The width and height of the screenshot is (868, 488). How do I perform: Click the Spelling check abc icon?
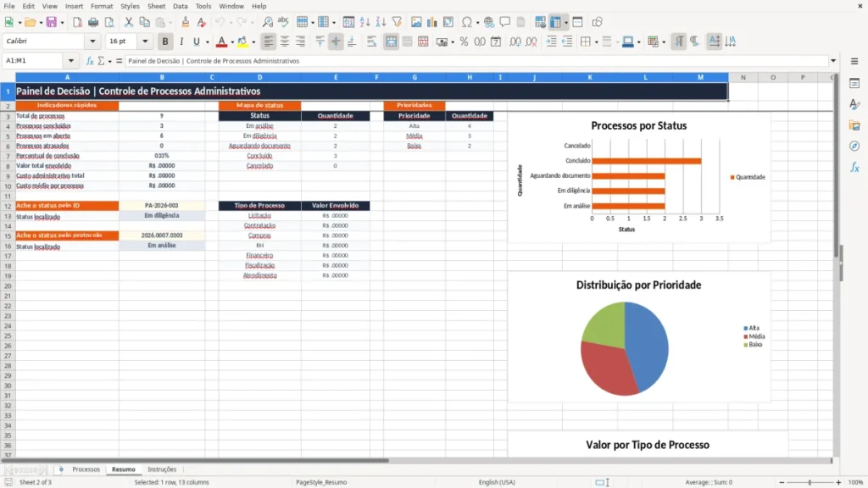(283, 22)
